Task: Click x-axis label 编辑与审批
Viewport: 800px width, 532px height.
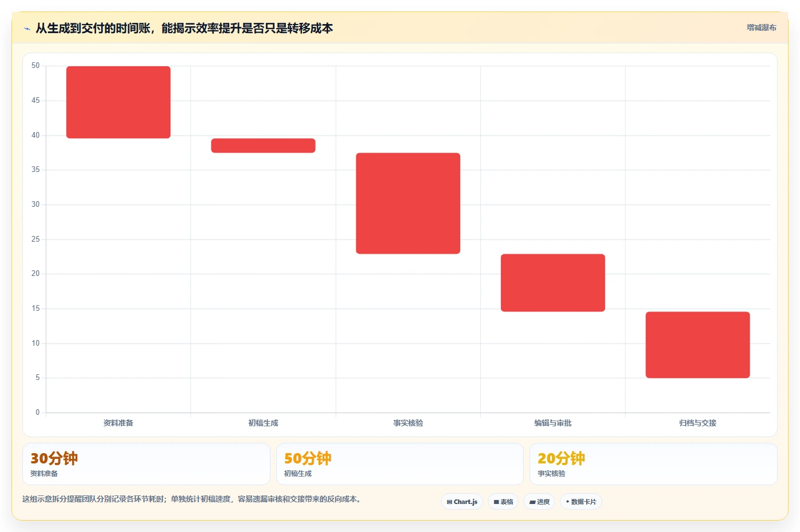Action: click(553, 423)
